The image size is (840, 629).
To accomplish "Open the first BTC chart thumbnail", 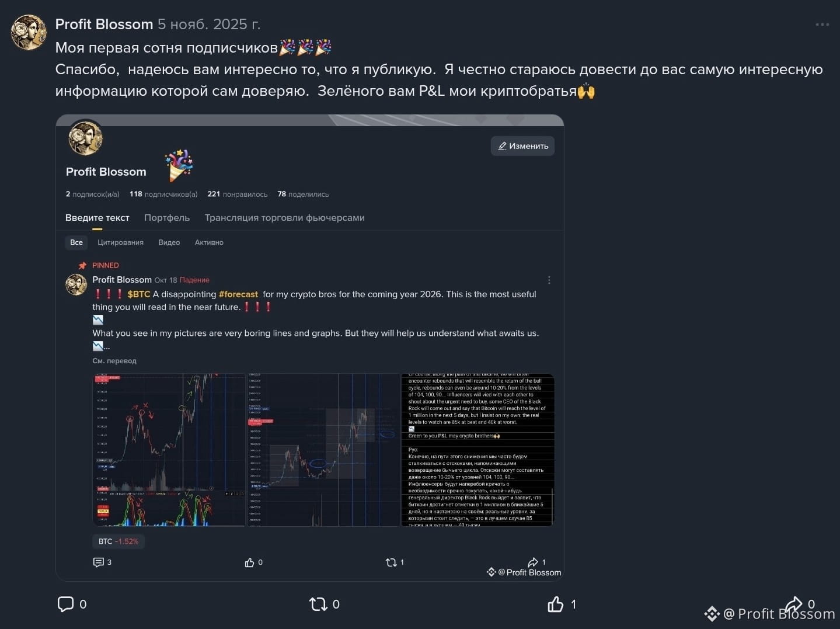I will pyautogui.click(x=169, y=450).
